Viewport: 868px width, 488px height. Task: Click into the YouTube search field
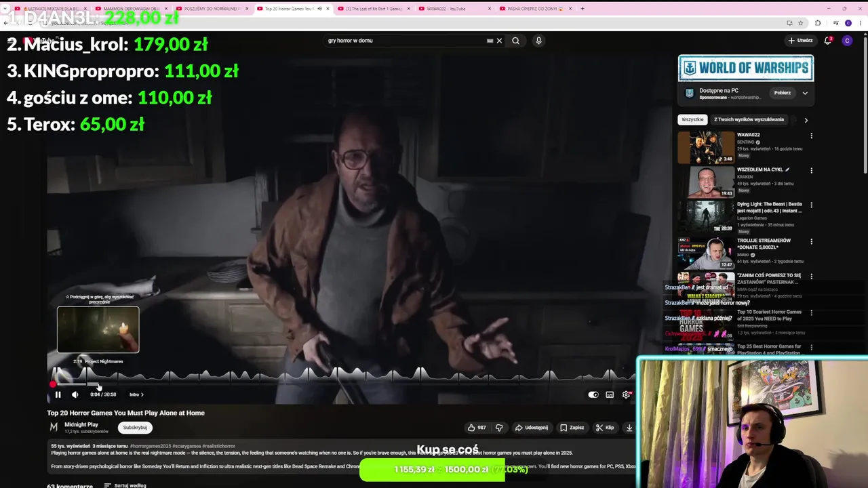point(405,41)
